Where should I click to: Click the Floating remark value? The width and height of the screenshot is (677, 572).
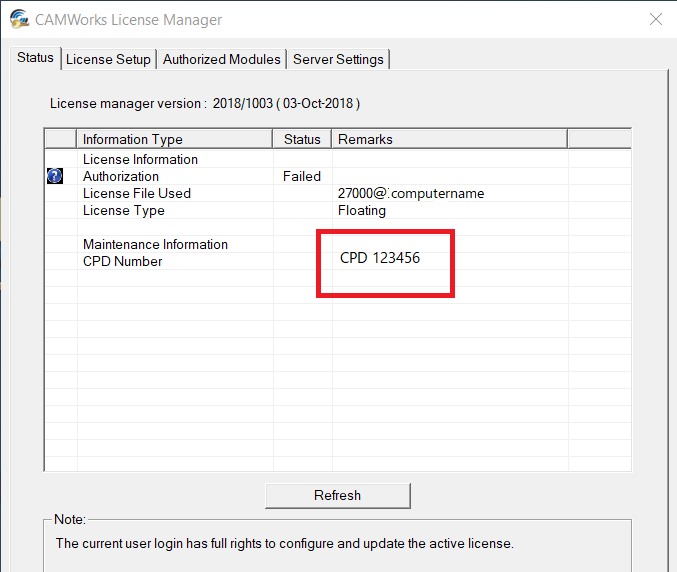click(x=362, y=210)
